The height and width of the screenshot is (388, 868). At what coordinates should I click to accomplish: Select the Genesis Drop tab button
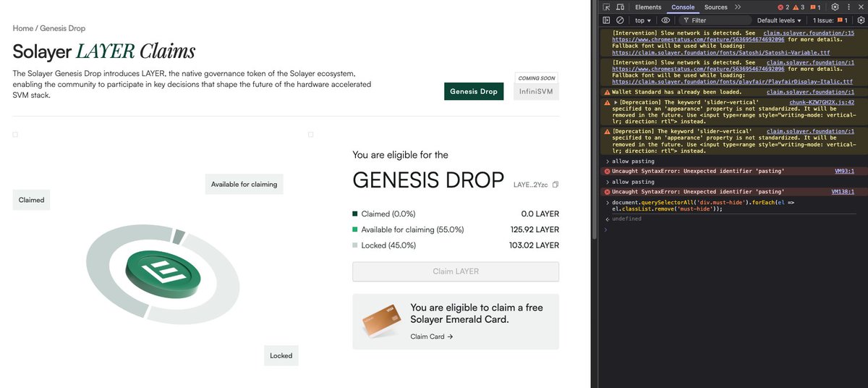[x=474, y=92]
